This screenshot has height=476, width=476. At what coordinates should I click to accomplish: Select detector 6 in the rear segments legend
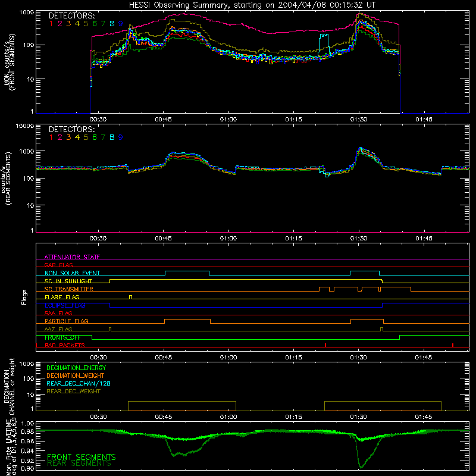coord(95,137)
